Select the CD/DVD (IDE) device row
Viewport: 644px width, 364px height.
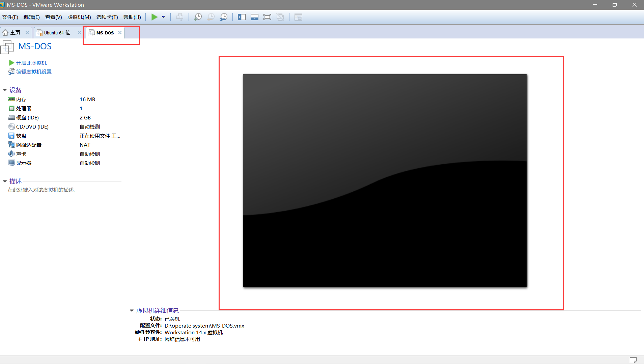[x=64, y=127]
